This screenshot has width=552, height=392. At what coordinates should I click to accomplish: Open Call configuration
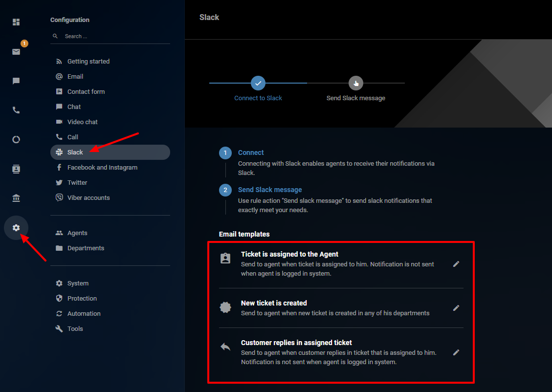[x=110, y=137]
